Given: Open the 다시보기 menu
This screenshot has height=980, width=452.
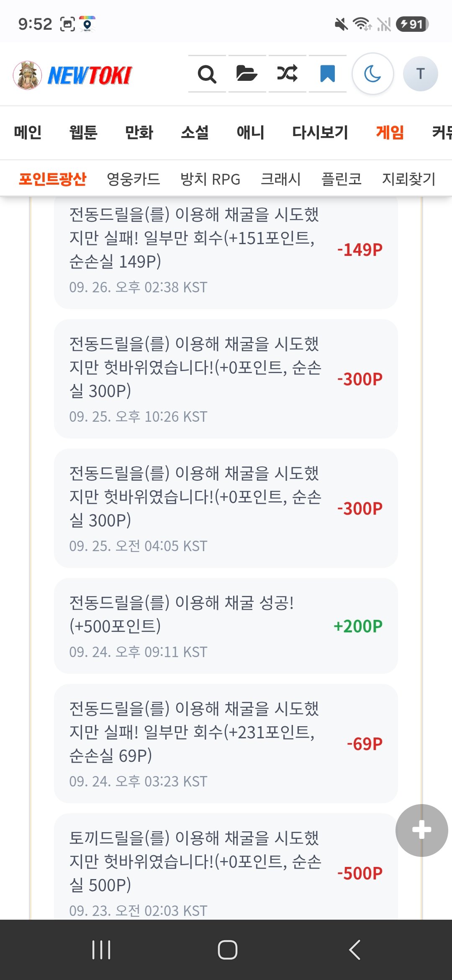Looking at the screenshot, I should tap(320, 132).
